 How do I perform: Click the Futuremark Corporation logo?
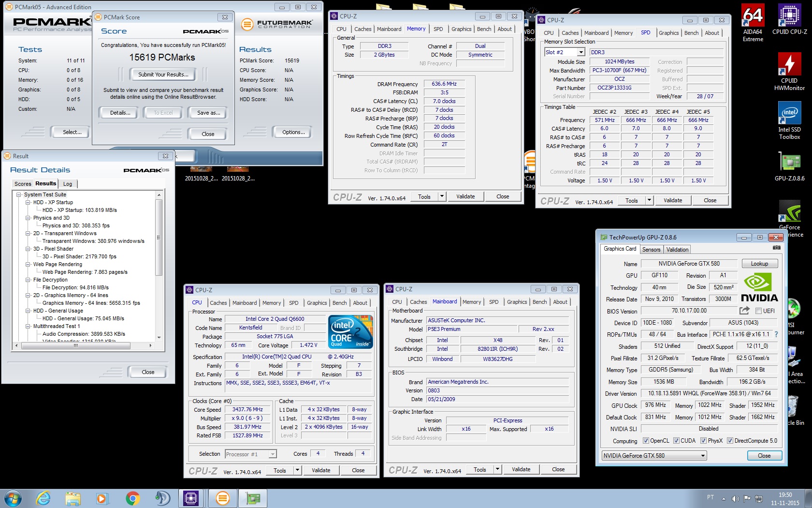(x=277, y=24)
